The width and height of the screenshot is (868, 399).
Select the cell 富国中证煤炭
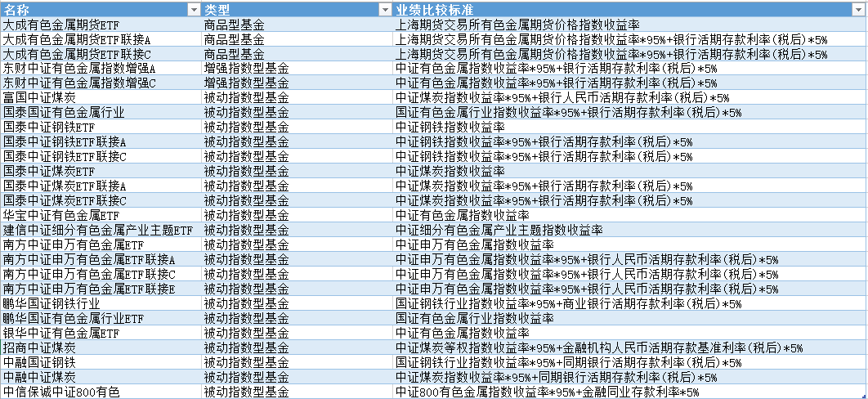pos(101,98)
